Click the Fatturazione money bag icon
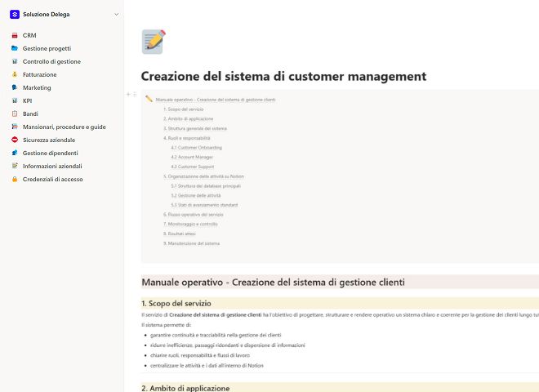This screenshot has width=539, height=392. click(x=15, y=74)
